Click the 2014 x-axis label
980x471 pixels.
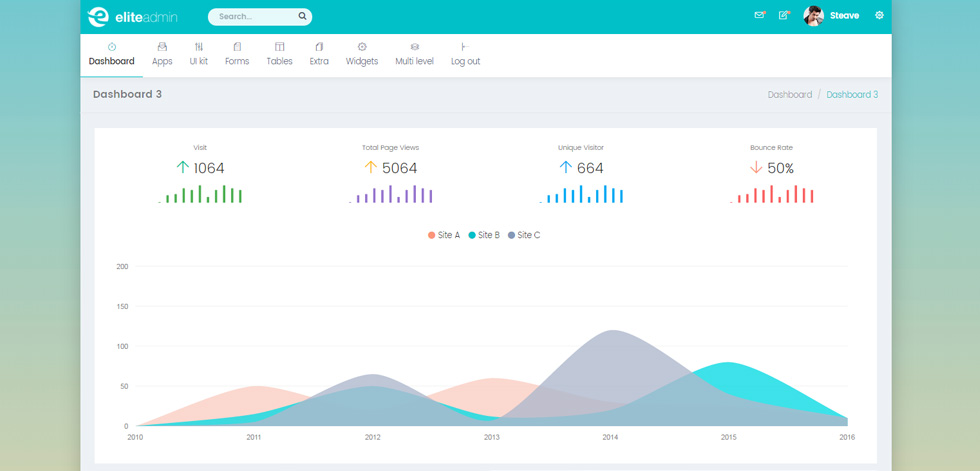coord(610,437)
